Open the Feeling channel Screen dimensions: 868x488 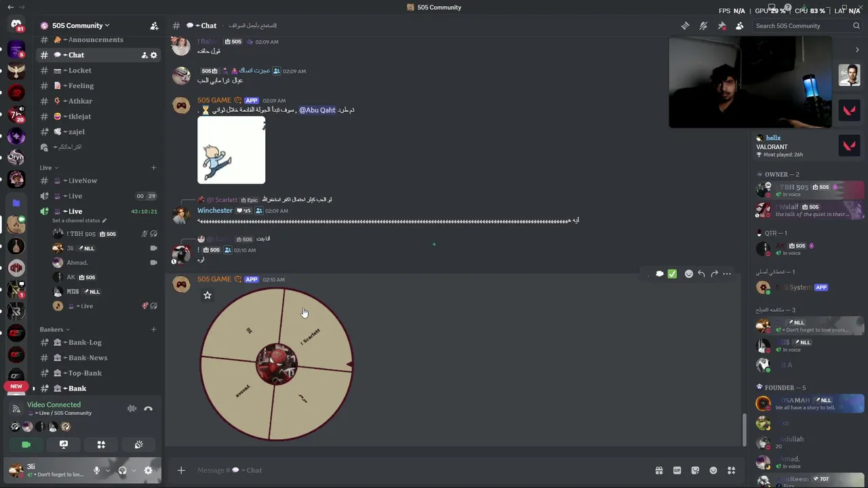point(98,86)
